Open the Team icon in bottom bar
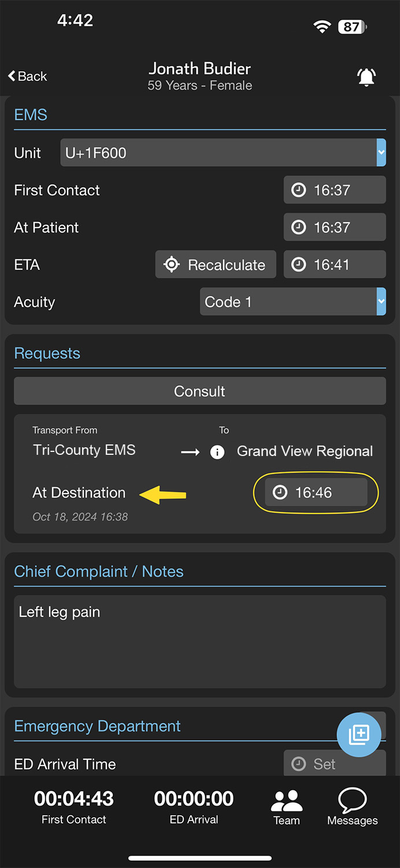 pos(286,807)
